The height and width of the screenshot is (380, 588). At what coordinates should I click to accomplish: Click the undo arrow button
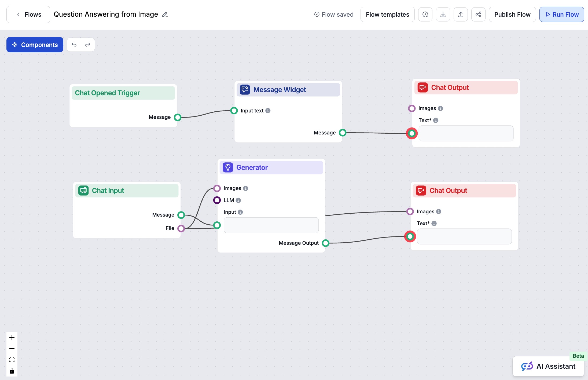[74, 45]
